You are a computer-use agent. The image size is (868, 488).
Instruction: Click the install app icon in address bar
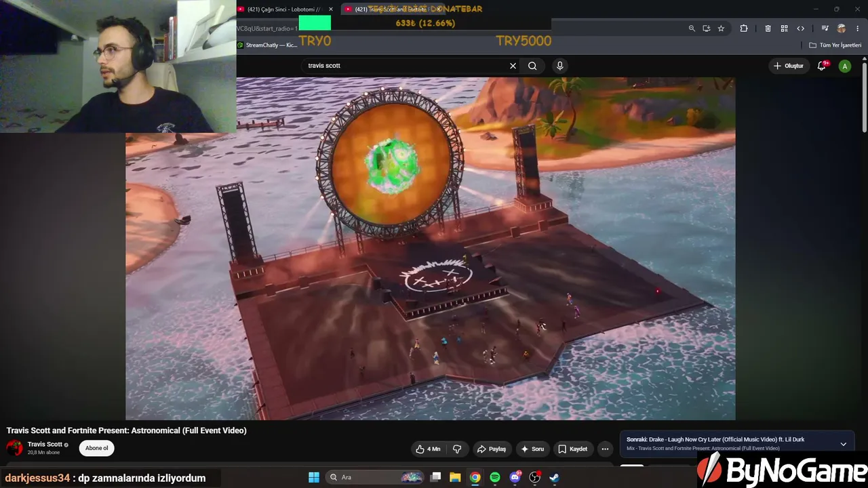[x=707, y=28]
